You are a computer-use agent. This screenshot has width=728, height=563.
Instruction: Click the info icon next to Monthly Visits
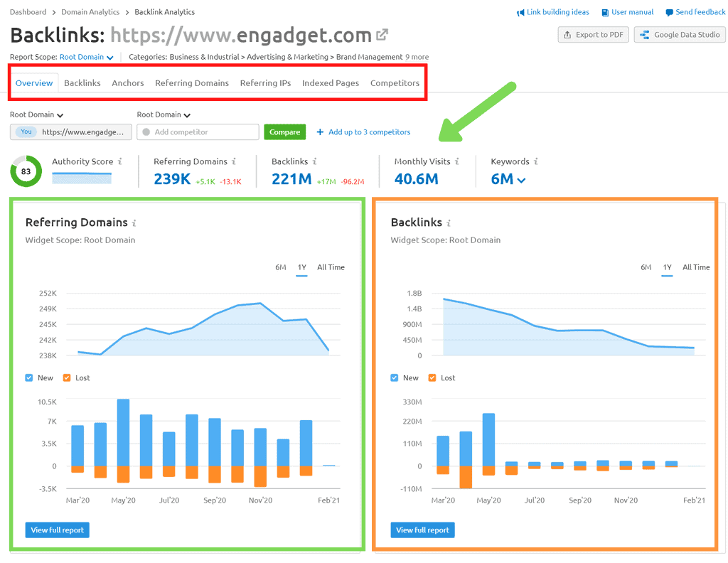(457, 161)
